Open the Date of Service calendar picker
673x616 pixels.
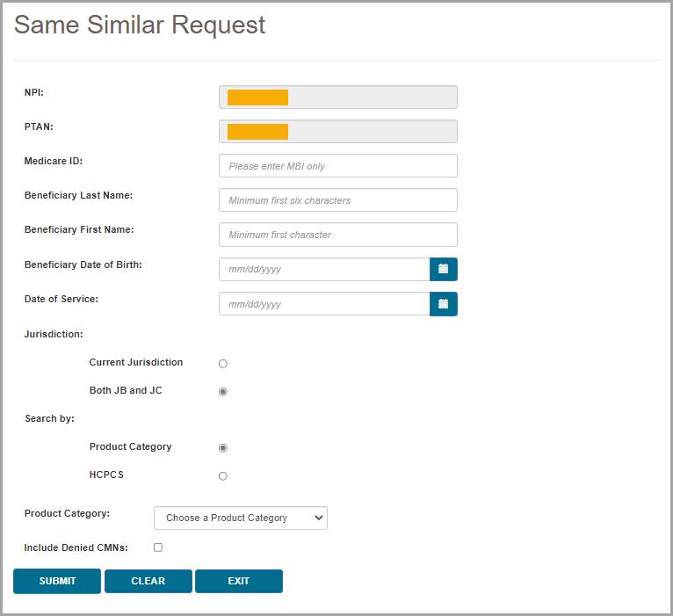point(444,304)
